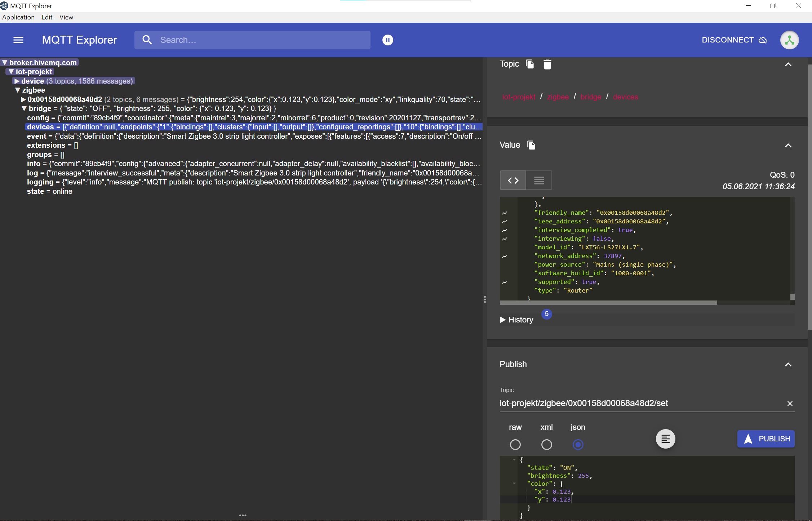Expand the device tree node

[x=17, y=81]
